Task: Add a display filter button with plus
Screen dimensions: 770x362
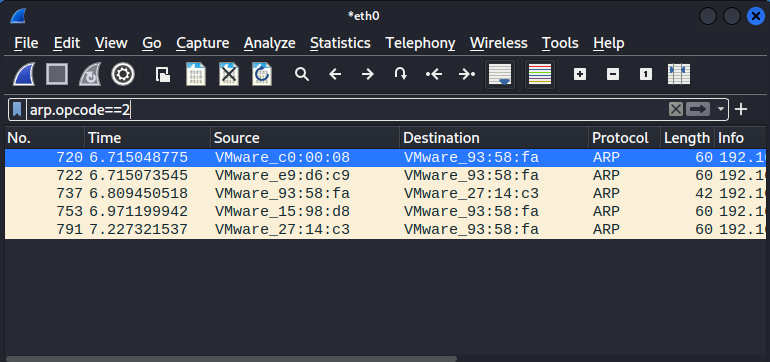Action: coord(741,110)
